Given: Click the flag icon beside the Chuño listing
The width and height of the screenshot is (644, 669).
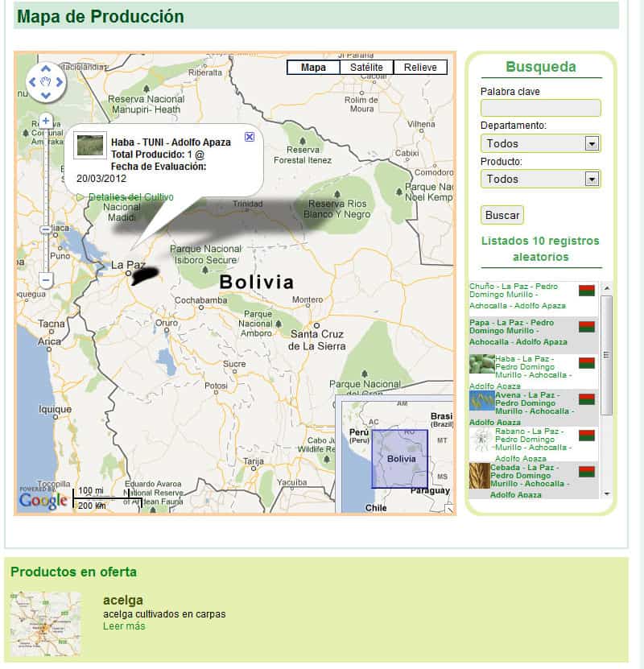Looking at the screenshot, I should pos(587,291).
